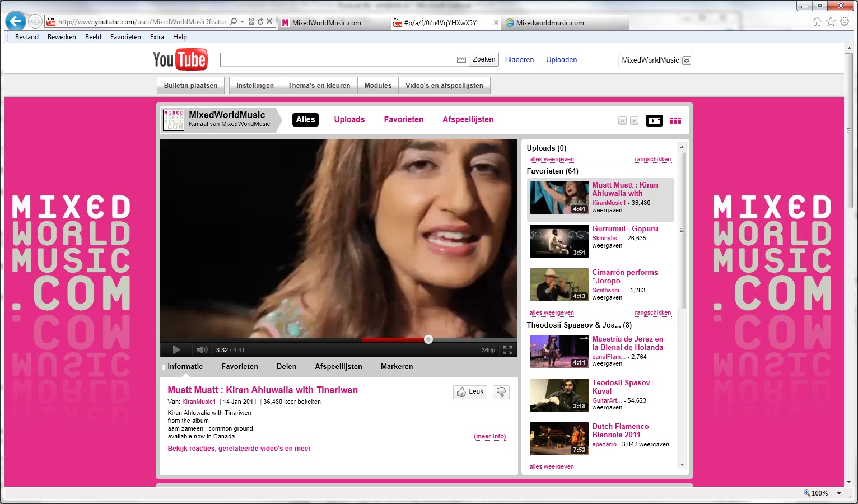Click Bekijk reacties, gerelateerde video's en meer
858x504 pixels.
click(239, 449)
